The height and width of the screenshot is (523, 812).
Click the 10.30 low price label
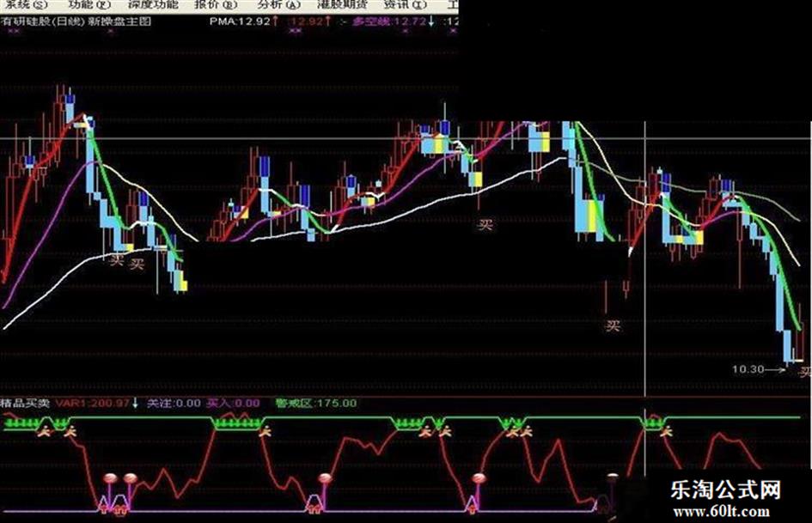click(x=748, y=369)
